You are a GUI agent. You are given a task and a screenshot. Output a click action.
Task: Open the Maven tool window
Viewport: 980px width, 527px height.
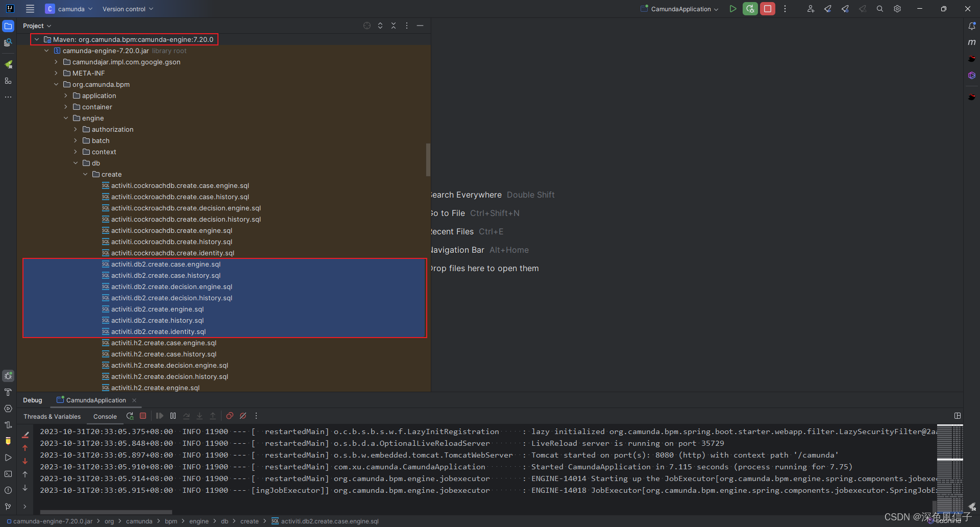click(972, 42)
